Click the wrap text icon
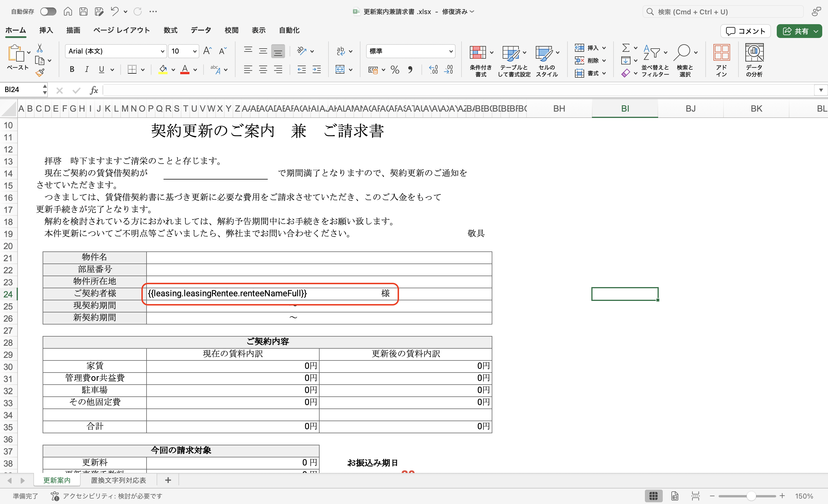Image resolution: width=828 pixels, height=504 pixels. (340, 51)
